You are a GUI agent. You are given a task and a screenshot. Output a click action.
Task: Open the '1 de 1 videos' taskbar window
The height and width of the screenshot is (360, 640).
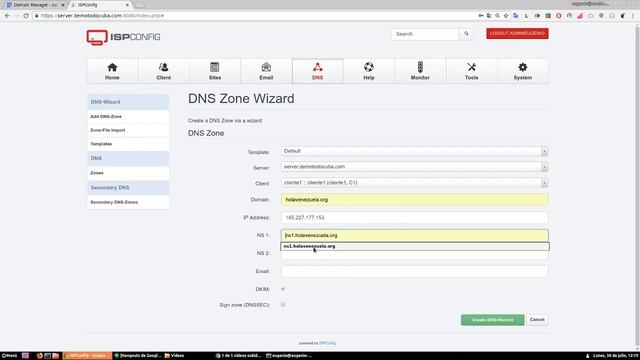tap(238, 356)
